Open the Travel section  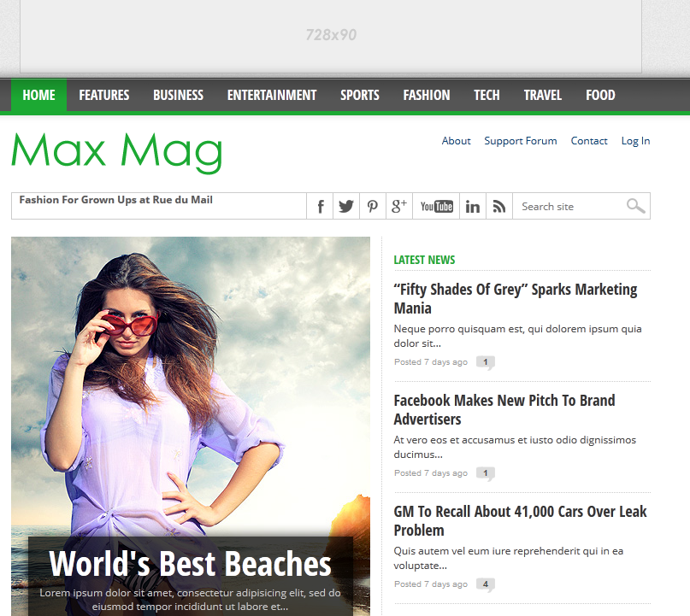(543, 95)
